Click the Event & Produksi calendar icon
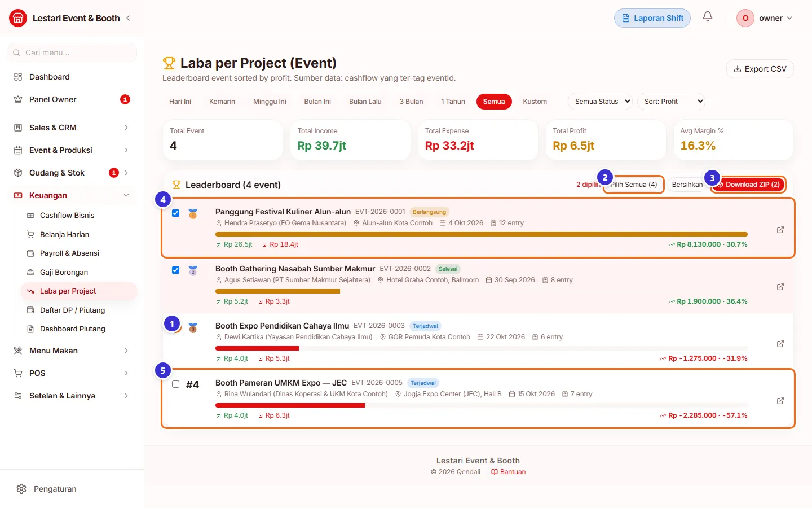This screenshot has width=812, height=508. pyautogui.click(x=18, y=150)
